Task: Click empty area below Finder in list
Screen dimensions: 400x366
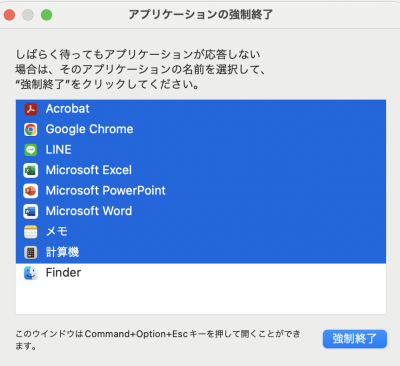Action: tap(201, 298)
